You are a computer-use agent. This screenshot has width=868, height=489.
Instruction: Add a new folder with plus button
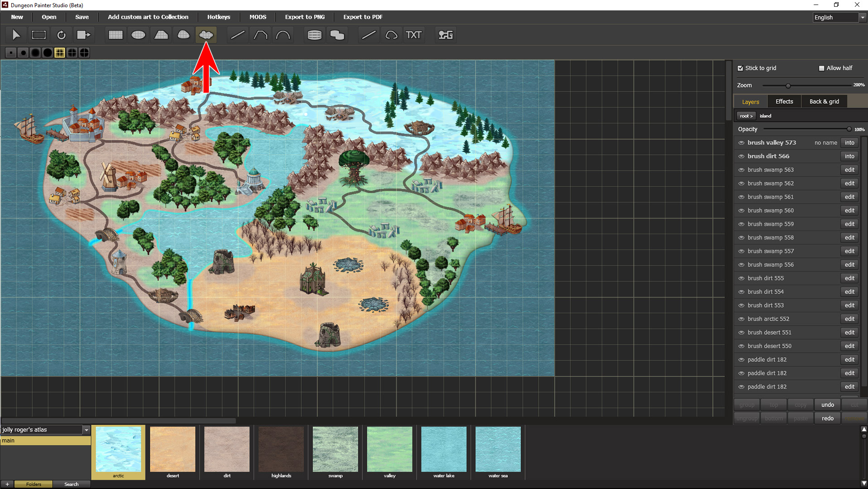[x=7, y=484]
